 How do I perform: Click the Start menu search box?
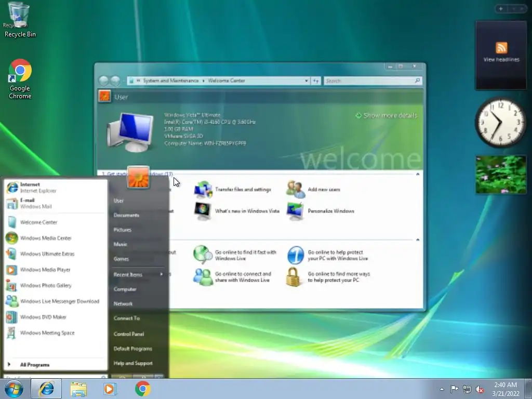point(55,377)
